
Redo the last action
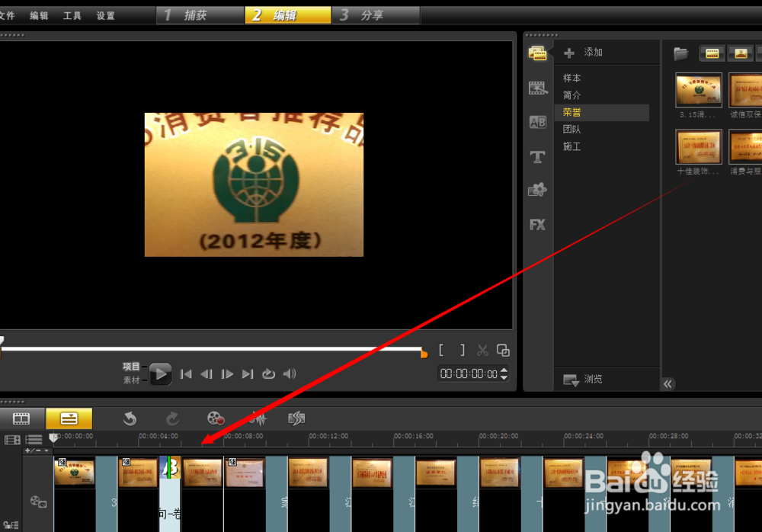point(172,418)
